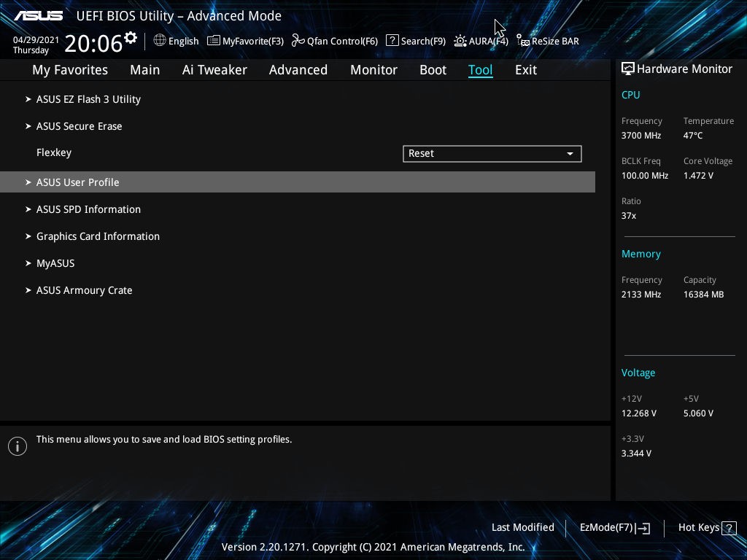Viewport: 747px width, 560px height.
Task: Select ASUS EZ Flash 3 Utility entry
Action: 88,99
